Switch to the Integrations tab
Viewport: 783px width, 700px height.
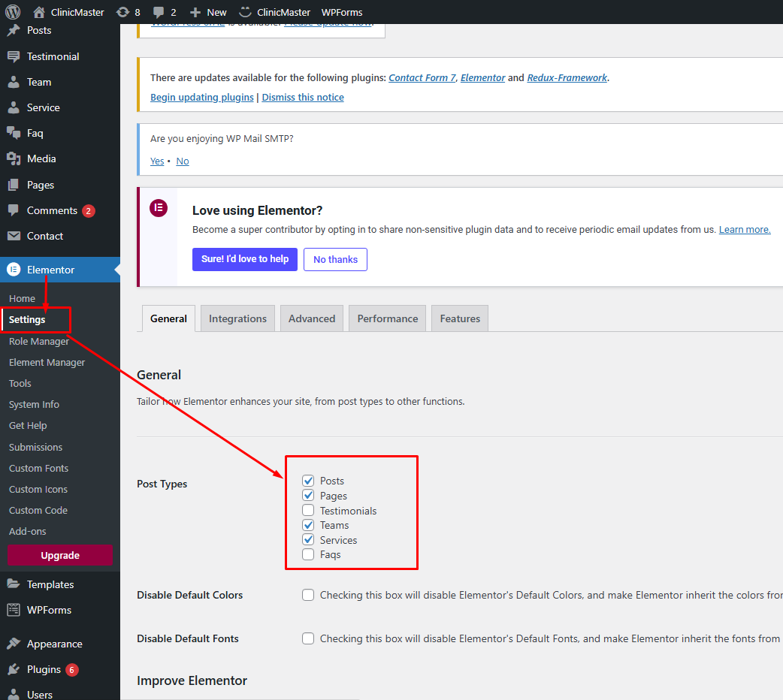pyautogui.click(x=237, y=318)
